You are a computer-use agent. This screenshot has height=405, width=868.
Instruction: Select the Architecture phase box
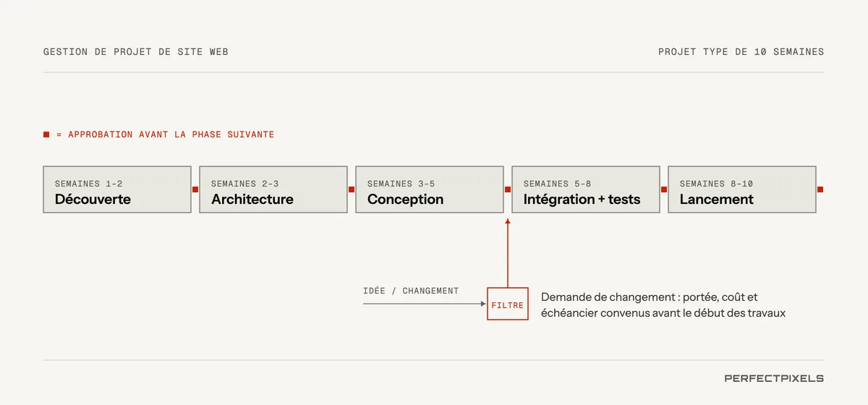pos(273,189)
